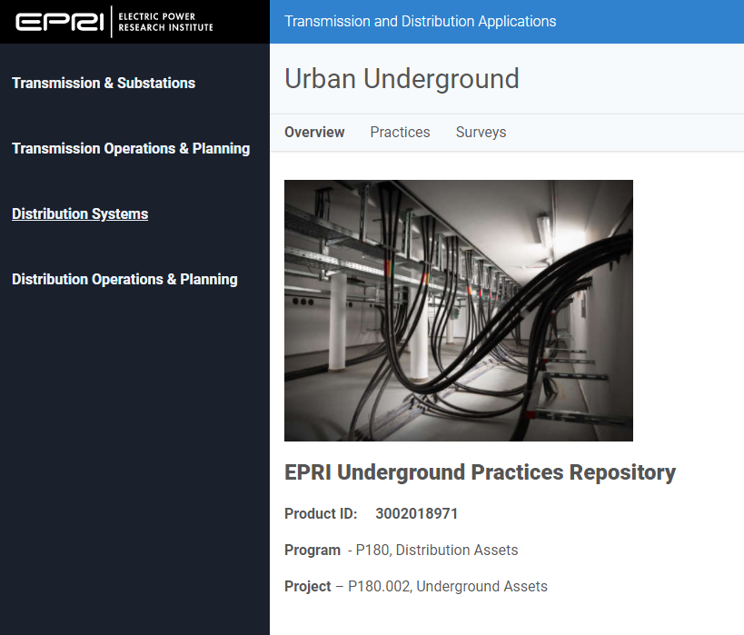Open Transmission Operations & Planning section

coord(131,149)
